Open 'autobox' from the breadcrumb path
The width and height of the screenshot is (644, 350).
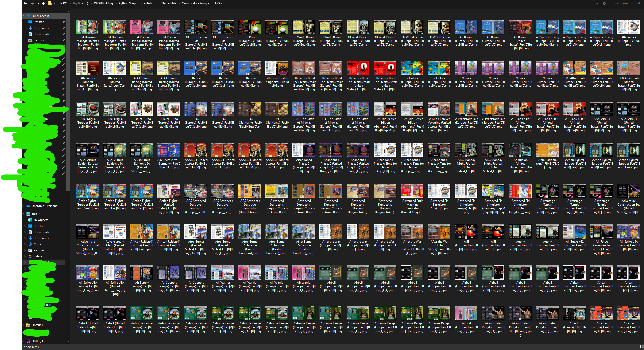click(x=149, y=3)
